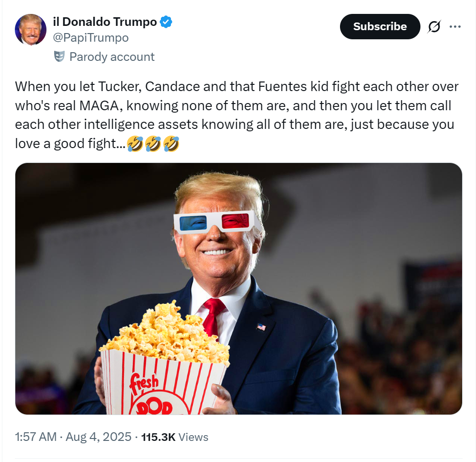Click the middle rolling-laughing emoji
This screenshot has width=476, height=462.
tap(153, 143)
